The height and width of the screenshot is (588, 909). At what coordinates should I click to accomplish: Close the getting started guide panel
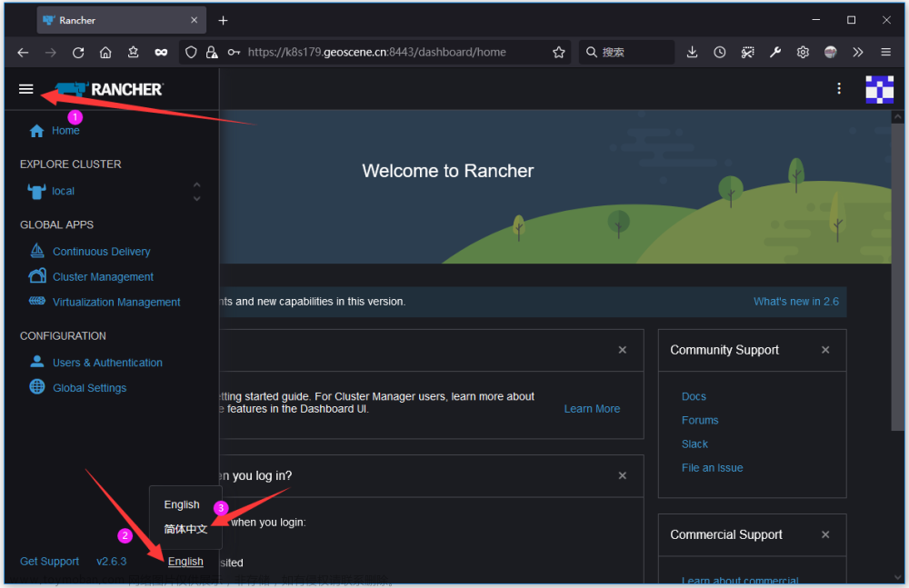tap(622, 350)
